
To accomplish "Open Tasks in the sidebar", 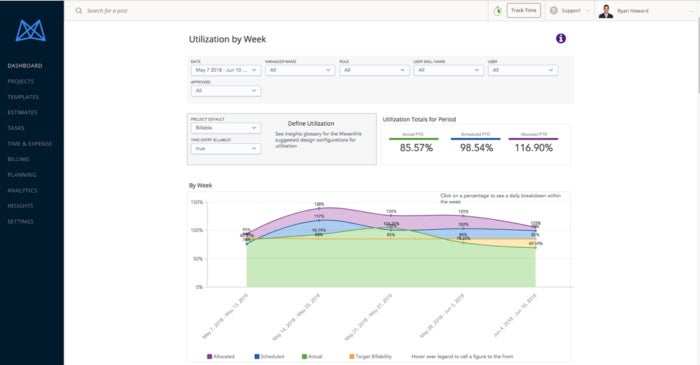I will pos(16,128).
